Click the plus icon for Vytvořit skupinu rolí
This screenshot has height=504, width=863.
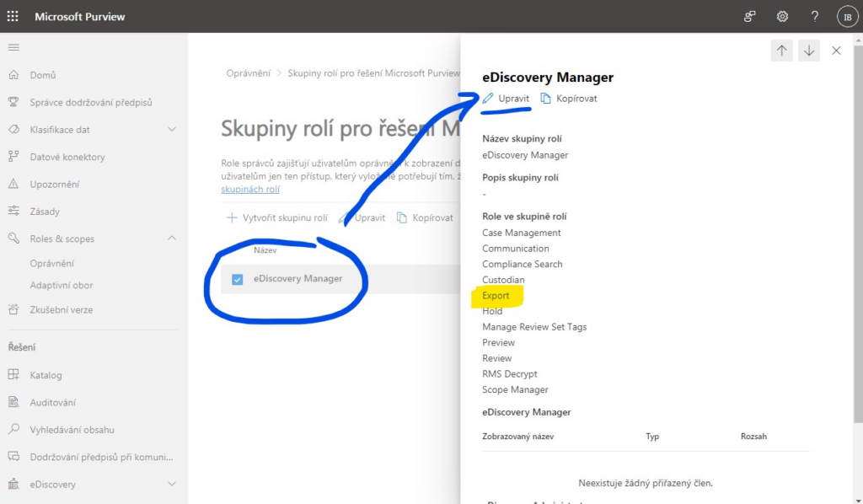tap(232, 218)
